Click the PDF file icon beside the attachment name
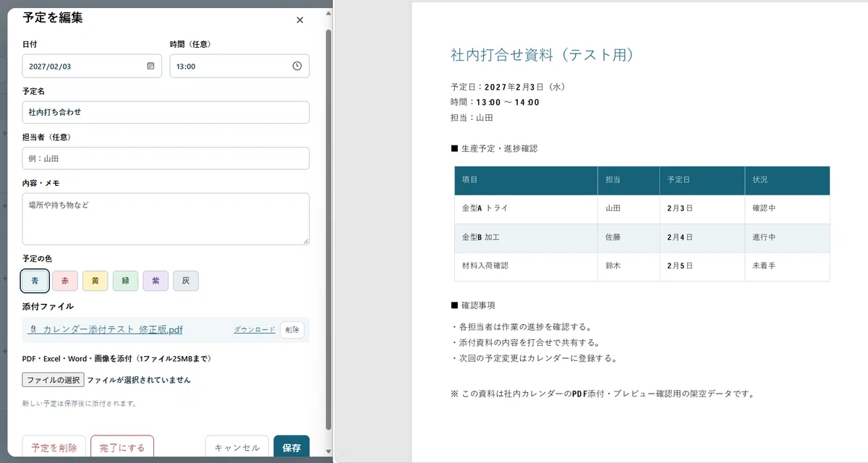Viewport: 868px width, 463px height. pos(33,330)
